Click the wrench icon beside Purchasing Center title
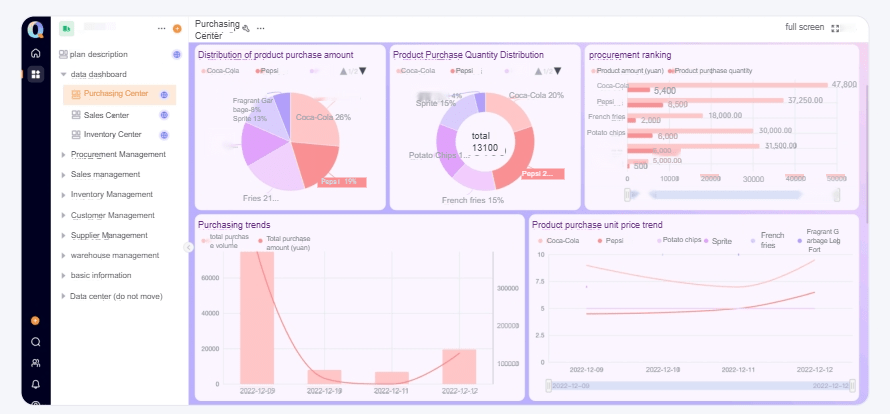 (246, 27)
